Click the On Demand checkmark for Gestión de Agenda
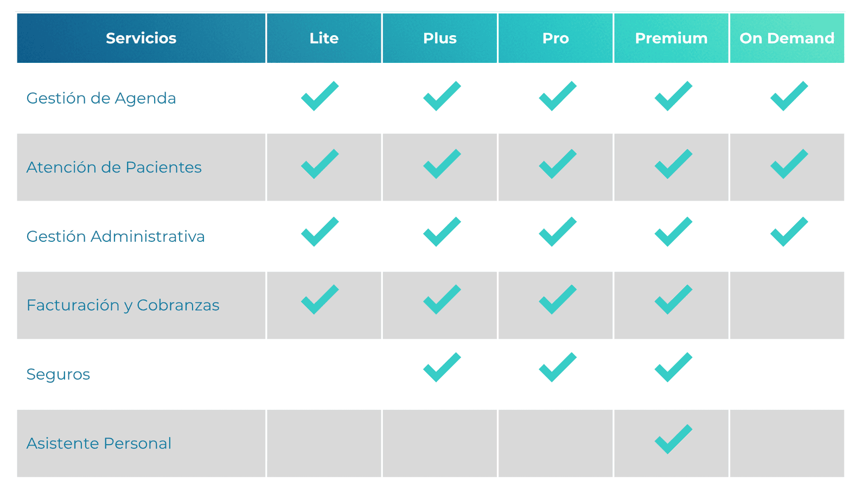The width and height of the screenshot is (868, 488). tap(789, 97)
